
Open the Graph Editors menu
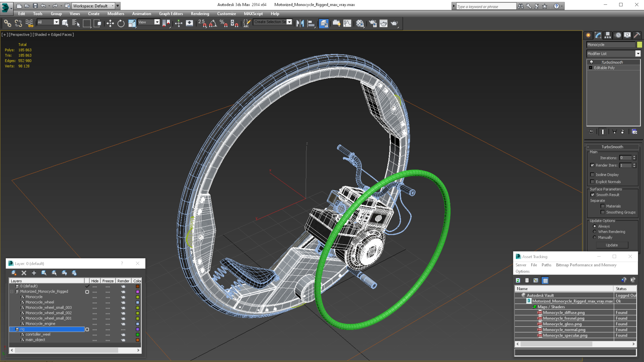point(171,14)
